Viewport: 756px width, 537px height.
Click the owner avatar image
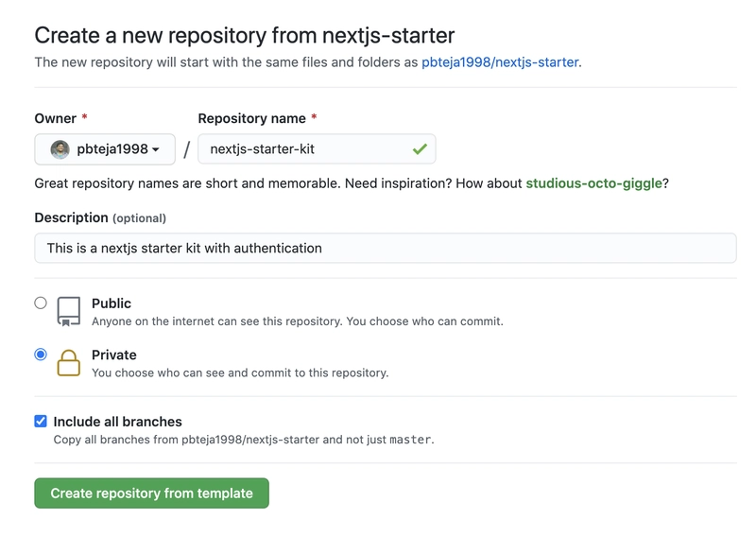(60, 149)
